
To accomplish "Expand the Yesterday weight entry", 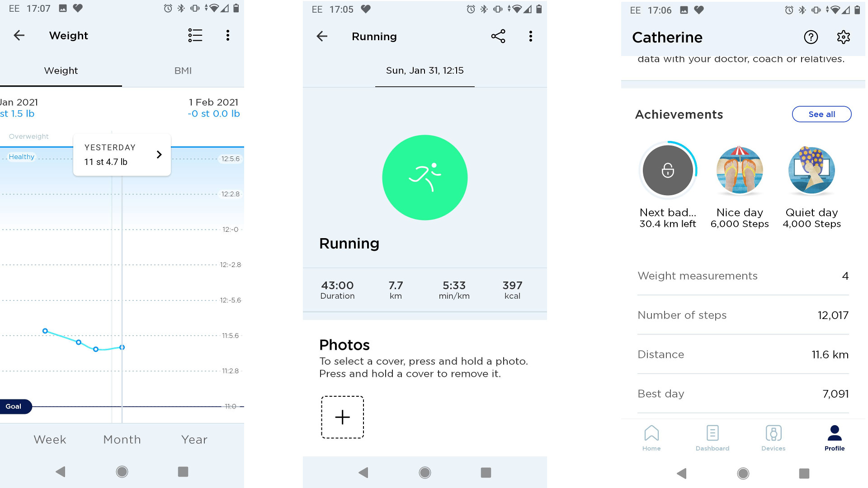I will pyautogui.click(x=159, y=155).
